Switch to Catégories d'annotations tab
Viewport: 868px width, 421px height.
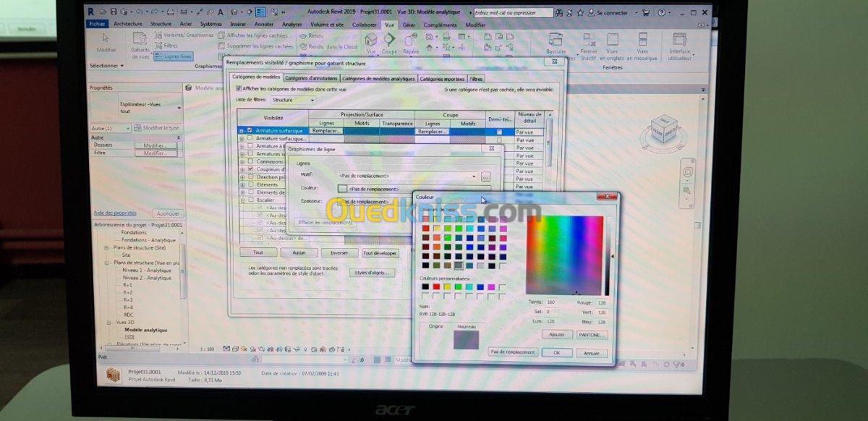pyautogui.click(x=310, y=78)
